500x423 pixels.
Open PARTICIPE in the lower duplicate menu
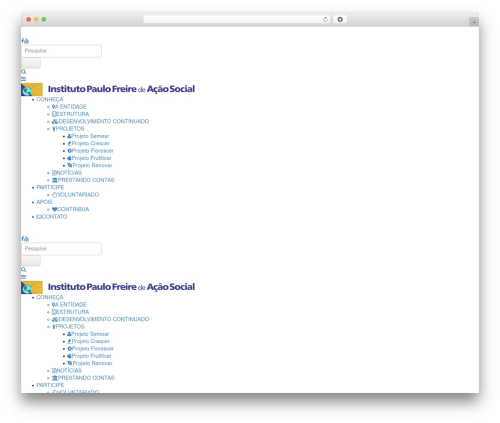click(50, 385)
